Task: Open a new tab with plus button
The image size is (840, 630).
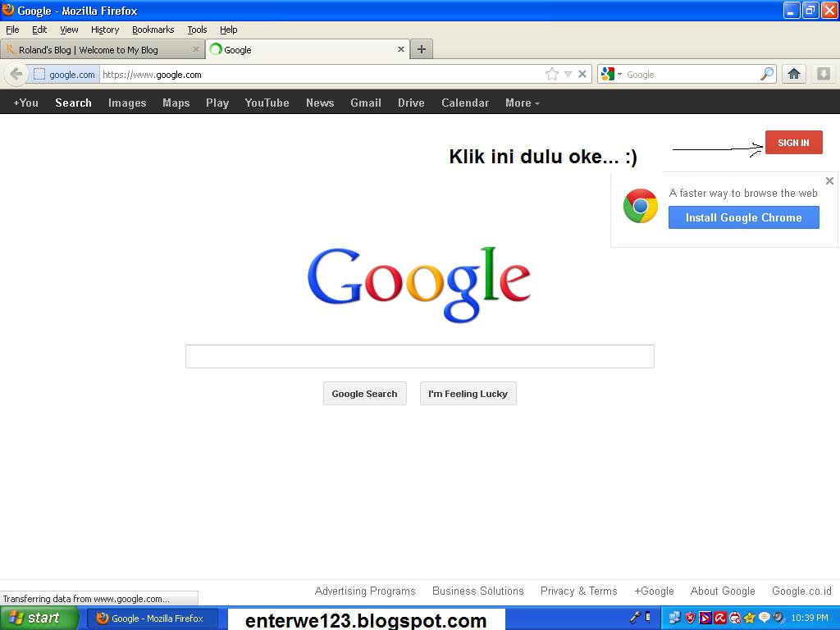Action: [x=422, y=49]
